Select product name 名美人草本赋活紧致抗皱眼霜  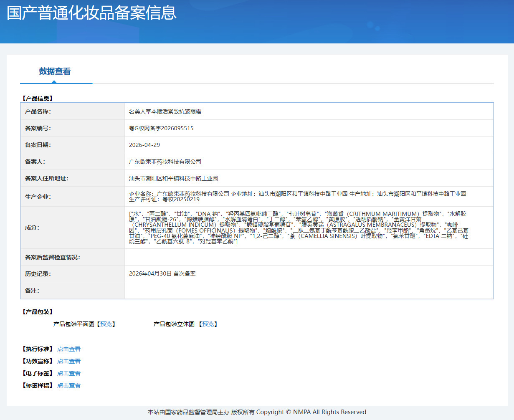point(165,111)
